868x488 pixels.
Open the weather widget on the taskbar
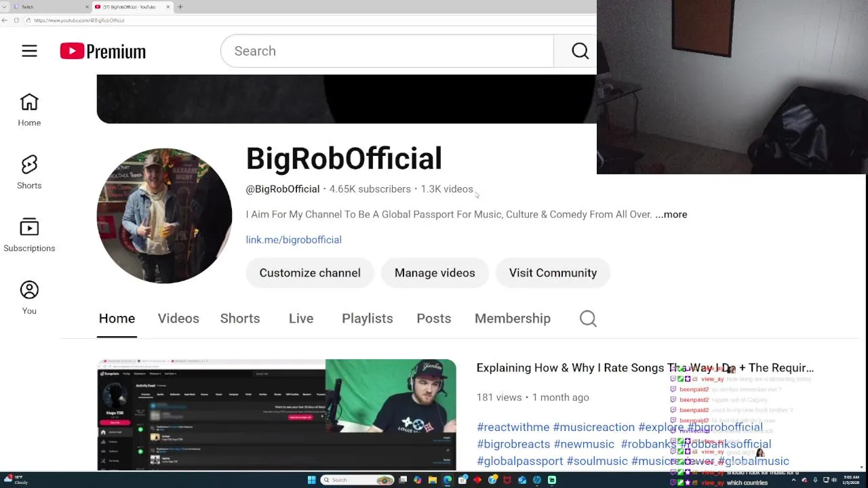point(15,480)
